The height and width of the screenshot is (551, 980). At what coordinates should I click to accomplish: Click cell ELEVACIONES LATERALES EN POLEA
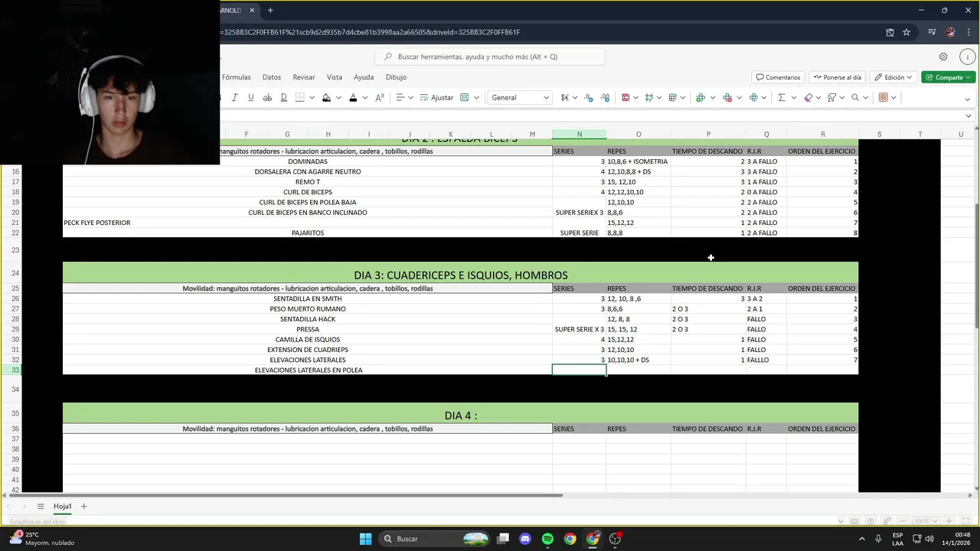(308, 370)
